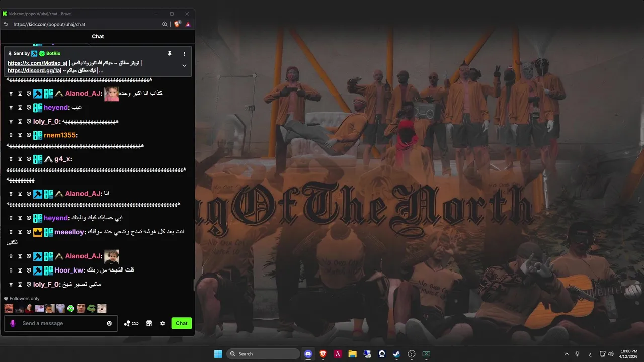Delete meeelloy's message using trash icon
Viewport: 644px width, 362px height.
(x=11, y=232)
